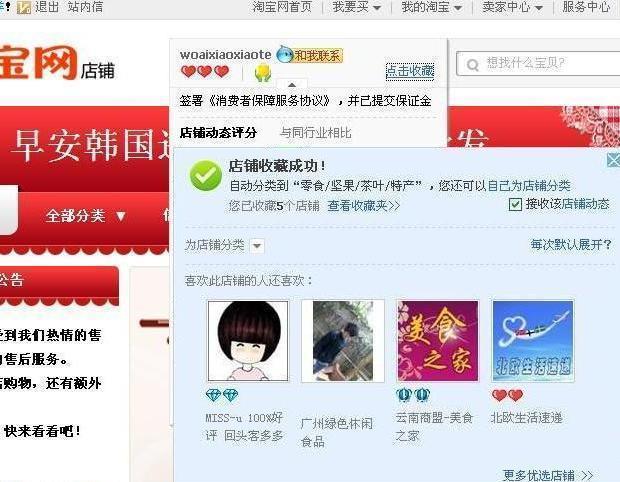Click the blue Wangwang contact icon

click(284, 55)
